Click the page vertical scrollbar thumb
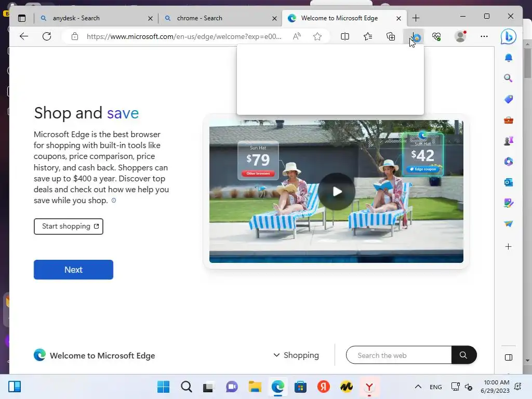 [x=527, y=63]
